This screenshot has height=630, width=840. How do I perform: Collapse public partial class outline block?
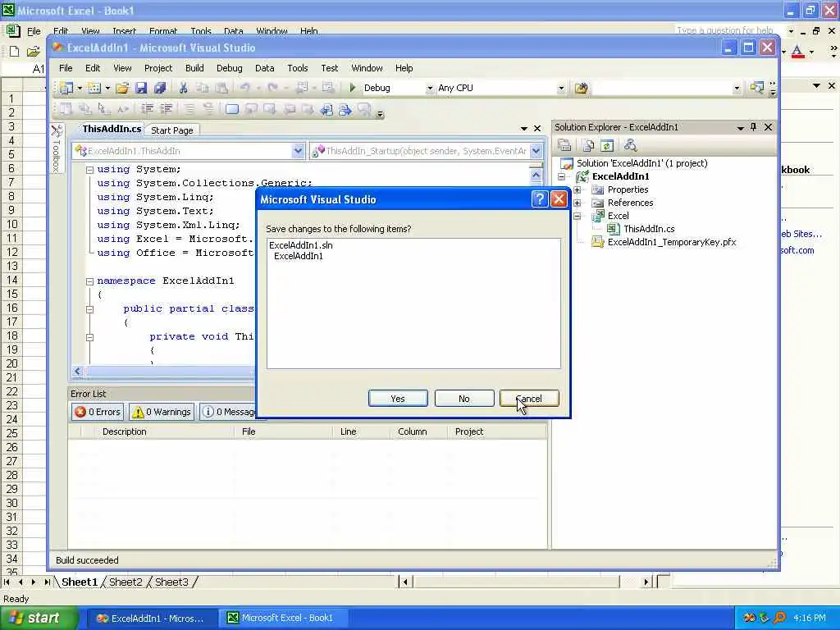(89, 309)
